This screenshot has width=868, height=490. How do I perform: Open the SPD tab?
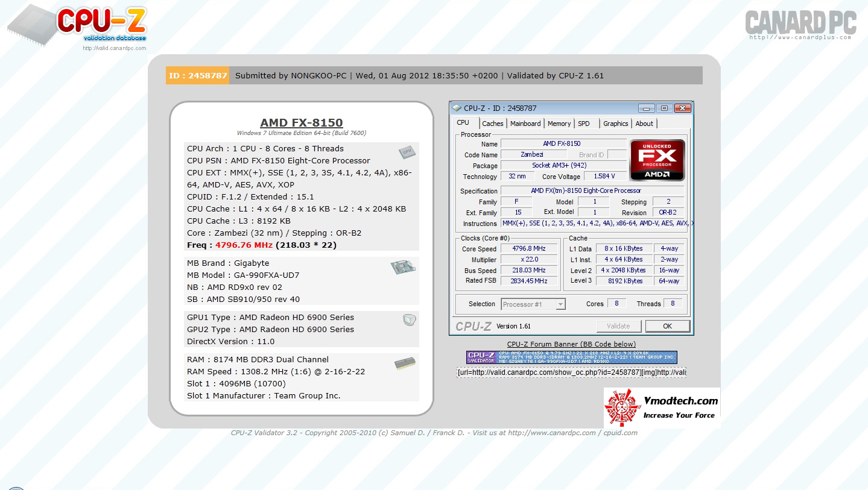[x=584, y=124]
